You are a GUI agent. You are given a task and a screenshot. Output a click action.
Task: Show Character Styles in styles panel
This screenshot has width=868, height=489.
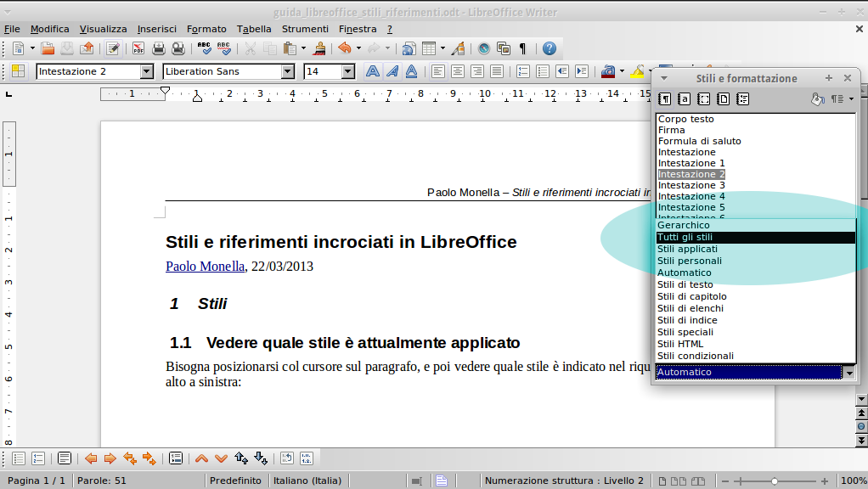coord(685,99)
